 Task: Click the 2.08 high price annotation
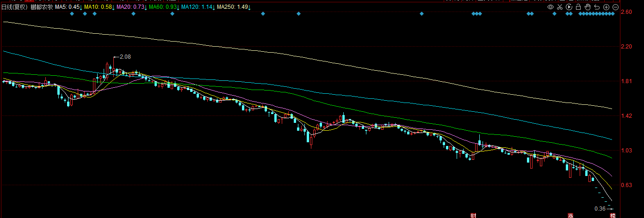pyautogui.click(x=125, y=57)
